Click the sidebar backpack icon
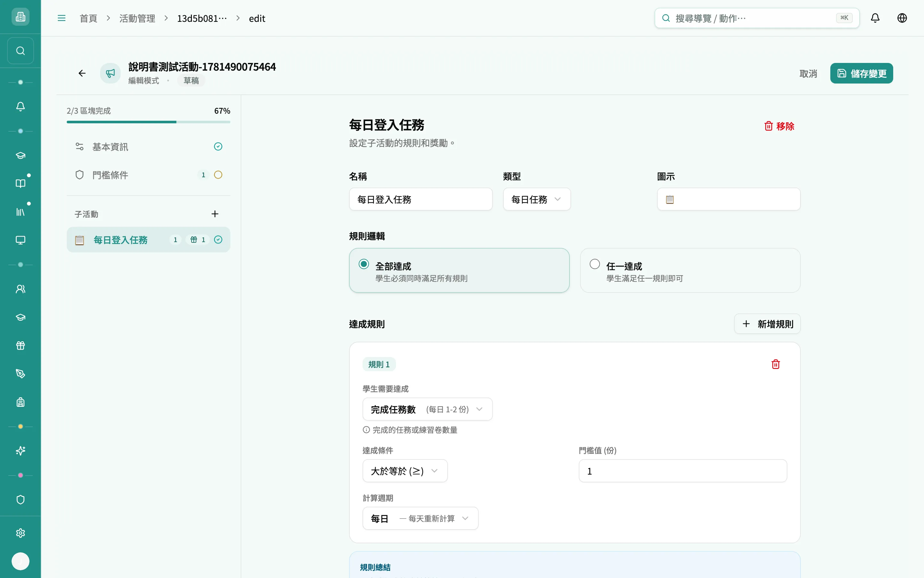Image resolution: width=924 pixels, height=578 pixels. click(20, 402)
